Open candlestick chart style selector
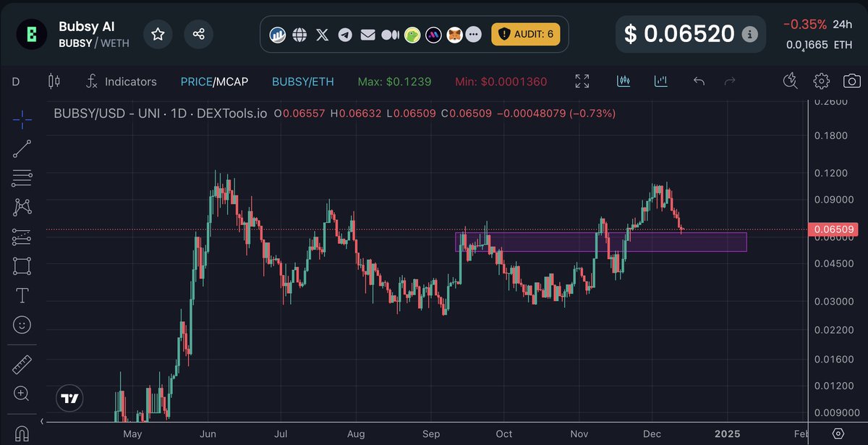The image size is (868, 445). tap(54, 82)
